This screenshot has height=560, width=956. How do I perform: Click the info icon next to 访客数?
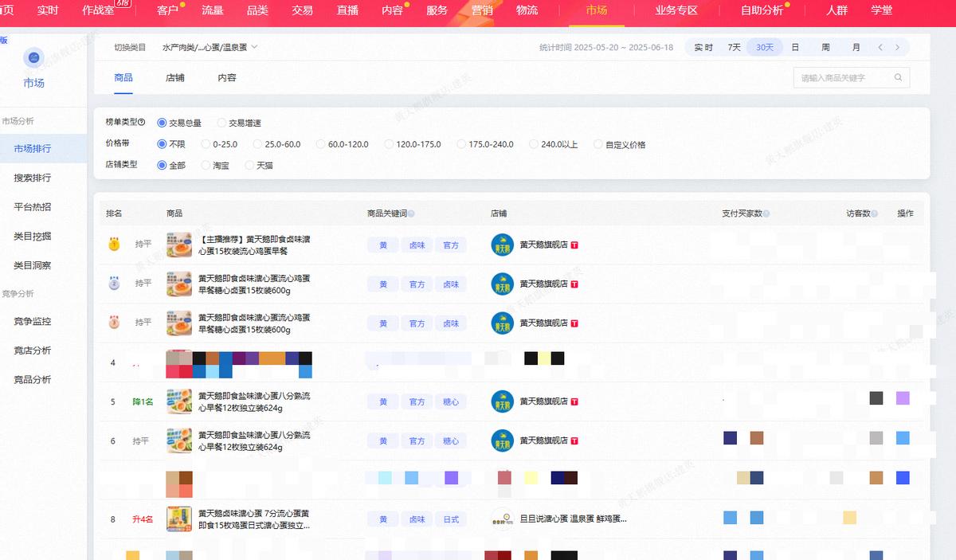pos(875,213)
